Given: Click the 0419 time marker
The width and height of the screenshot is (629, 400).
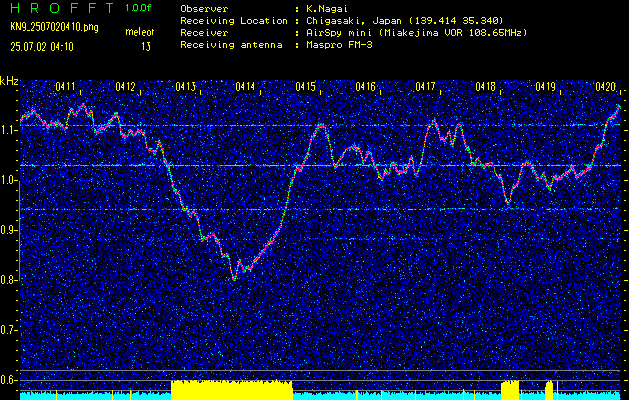Looking at the screenshot, I should [545, 86].
